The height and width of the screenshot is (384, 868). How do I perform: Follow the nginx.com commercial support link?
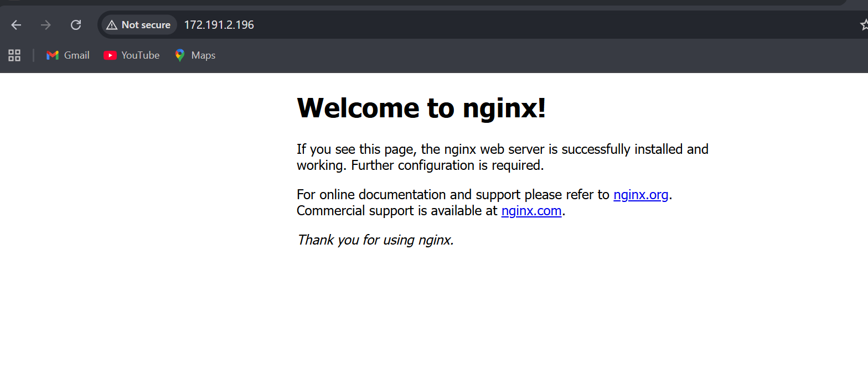(531, 211)
